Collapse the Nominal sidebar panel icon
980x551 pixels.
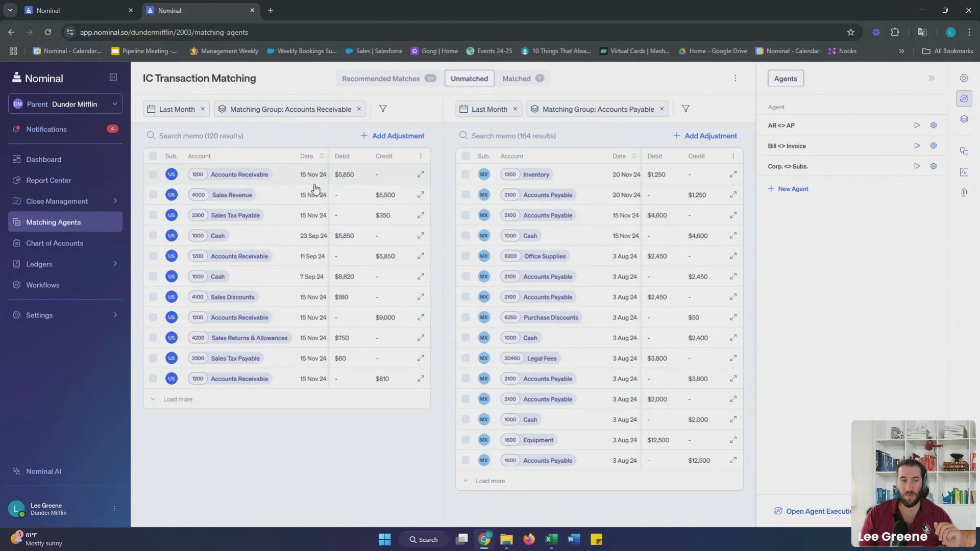[x=113, y=77]
